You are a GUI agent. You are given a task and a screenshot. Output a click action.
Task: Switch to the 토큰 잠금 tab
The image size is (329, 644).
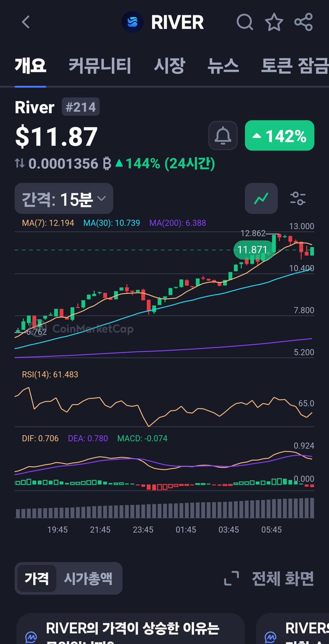pos(295,66)
